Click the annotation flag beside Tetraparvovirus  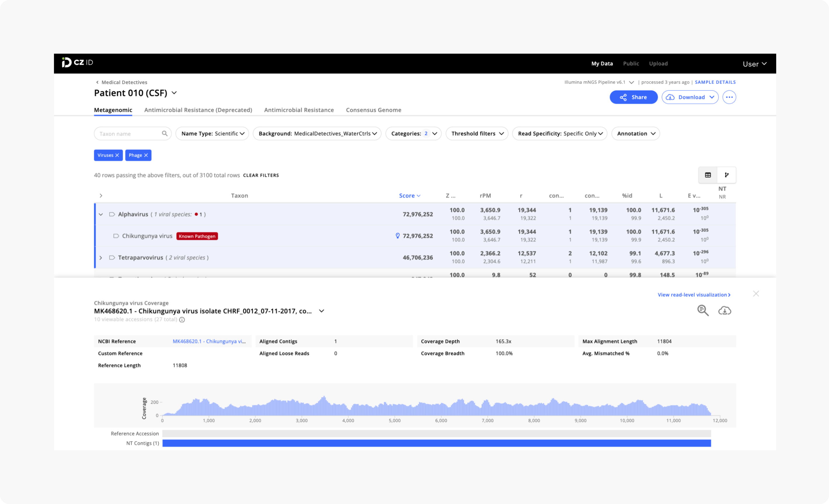112,258
